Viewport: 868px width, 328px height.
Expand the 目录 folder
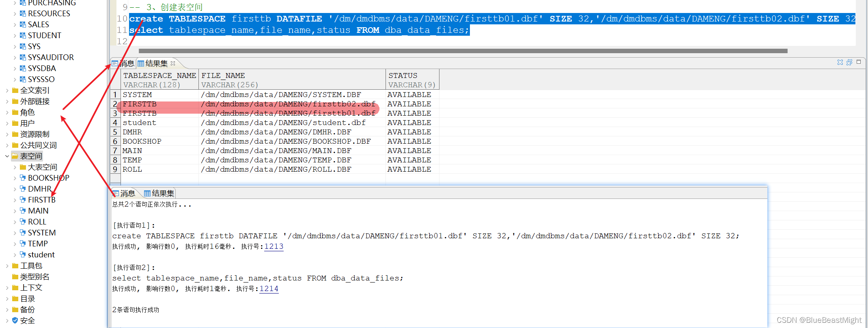point(7,298)
